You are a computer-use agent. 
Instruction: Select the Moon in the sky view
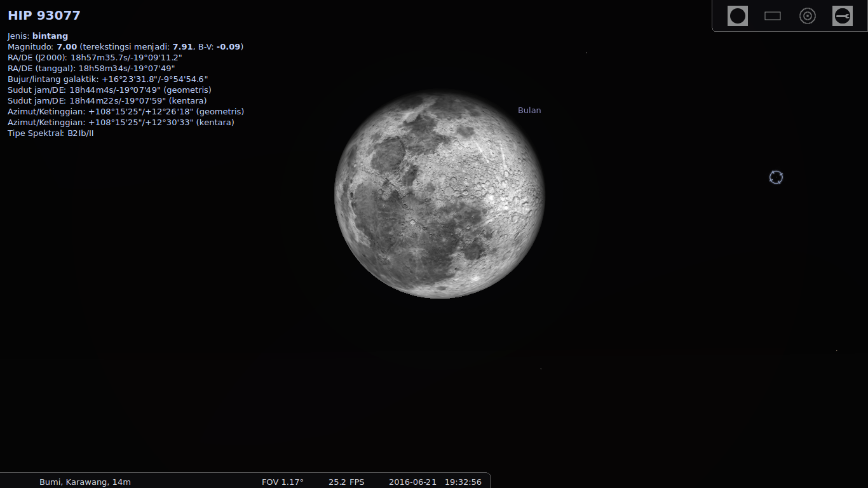[x=438, y=197]
